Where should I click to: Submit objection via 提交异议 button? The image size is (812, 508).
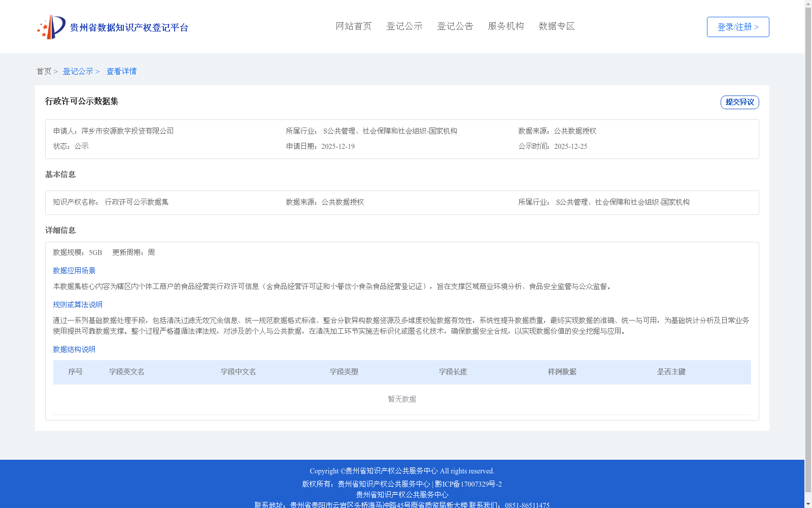coord(739,102)
